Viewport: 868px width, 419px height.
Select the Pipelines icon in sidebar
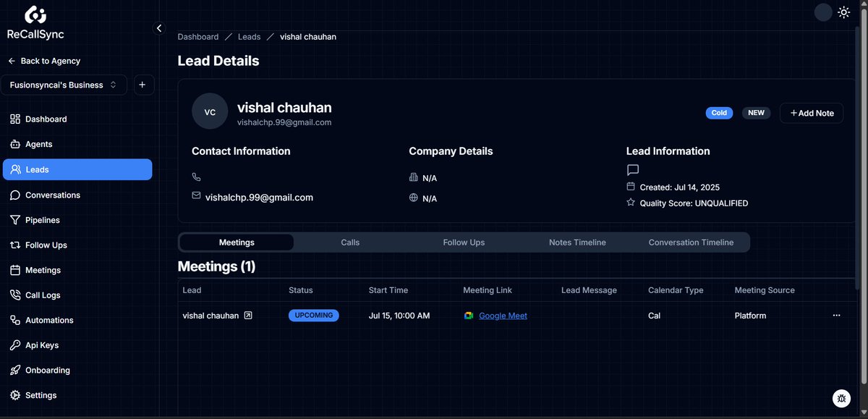15,219
